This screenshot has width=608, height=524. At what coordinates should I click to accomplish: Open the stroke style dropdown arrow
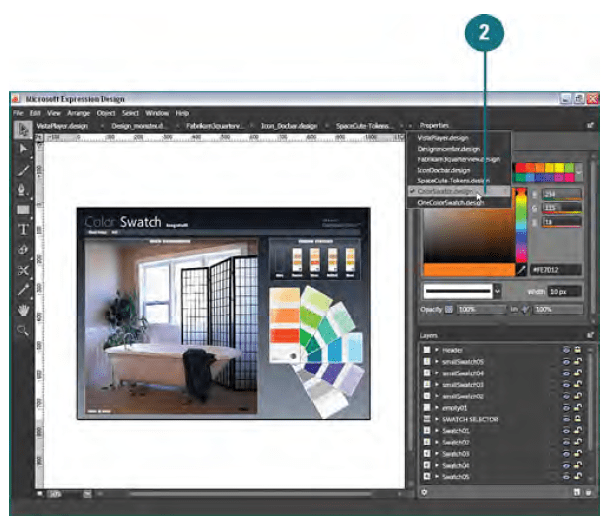pyautogui.click(x=497, y=291)
